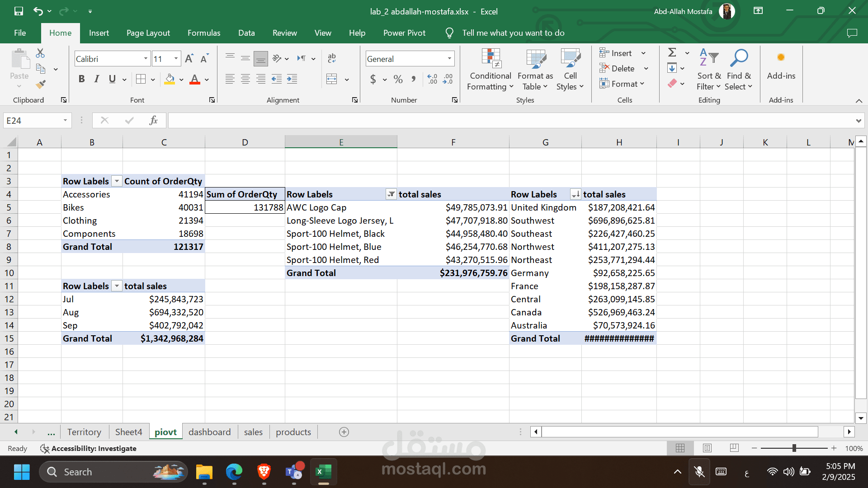Expand the General number format dropdown

point(449,59)
